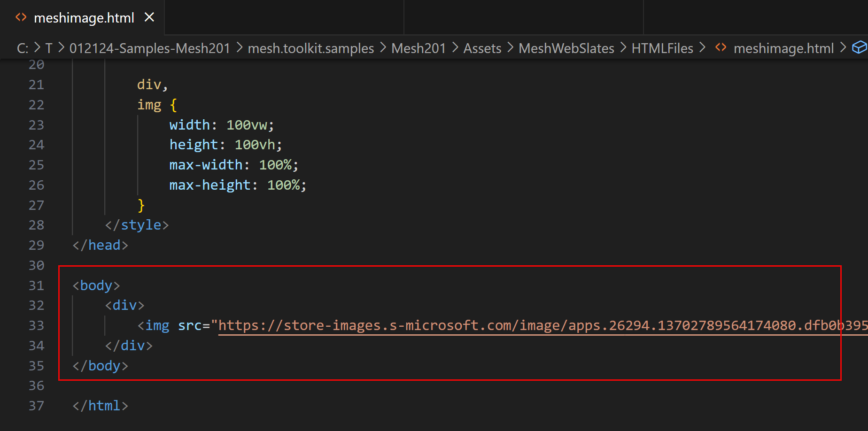Place cursor on closing body tag
868x431 pixels.
pos(100,366)
